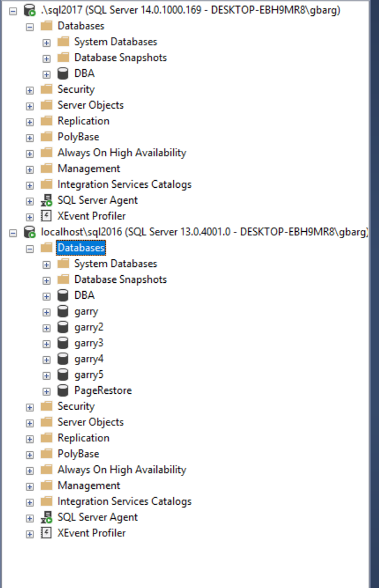
Task: Click the server icon for .\sql2017
Action: 26,9
